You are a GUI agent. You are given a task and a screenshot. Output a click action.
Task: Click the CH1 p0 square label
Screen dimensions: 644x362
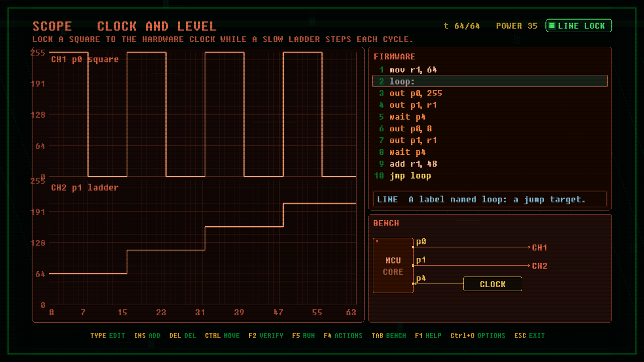click(85, 59)
